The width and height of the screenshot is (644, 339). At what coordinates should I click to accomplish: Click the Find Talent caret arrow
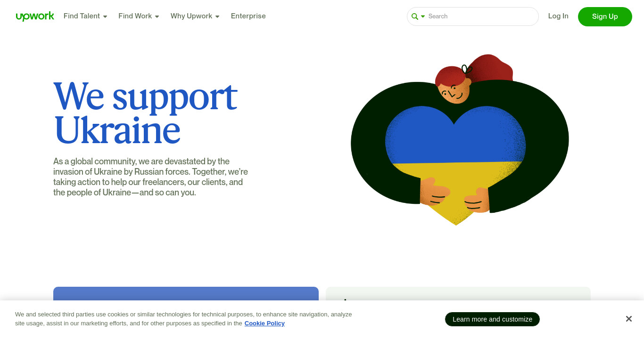[105, 16]
